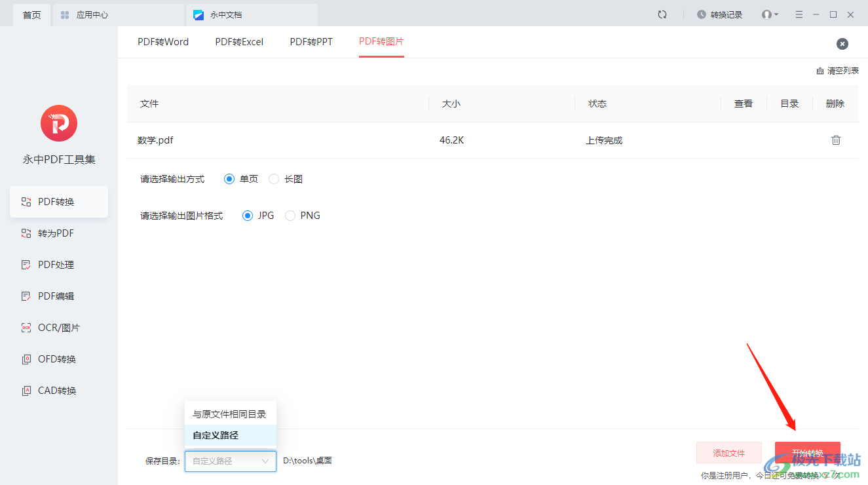The height and width of the screenshot is (485, 868).
Task: Click the 请选择输出图片格式 label
Action: click(x=181, y=216)
